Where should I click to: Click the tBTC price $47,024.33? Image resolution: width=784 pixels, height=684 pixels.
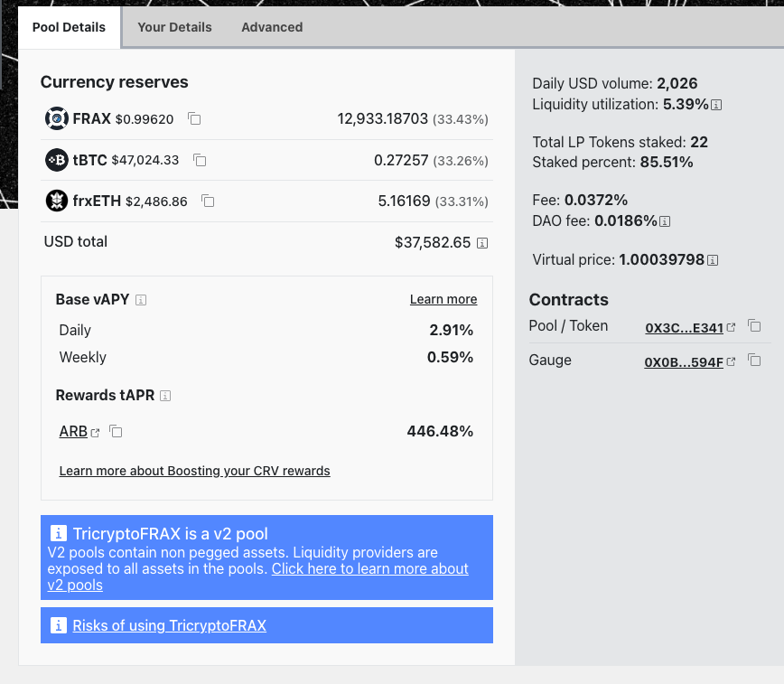[145, 160]
